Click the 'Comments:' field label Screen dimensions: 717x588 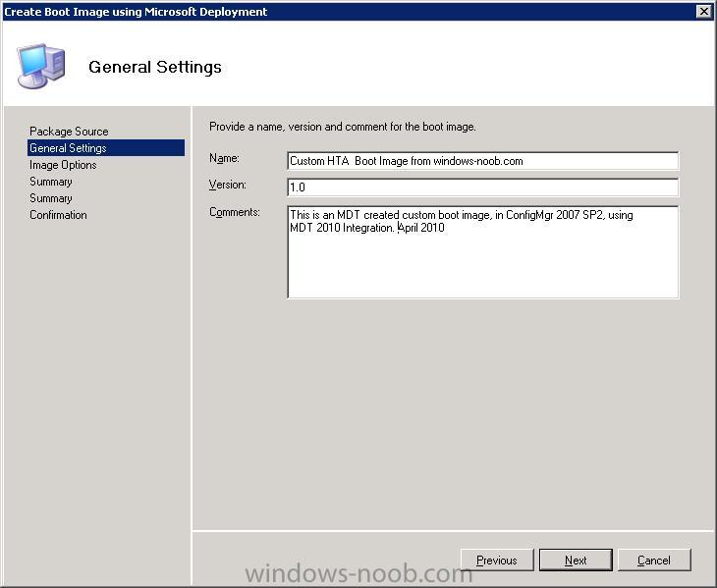pyautogui.click(x=234, y=212)
